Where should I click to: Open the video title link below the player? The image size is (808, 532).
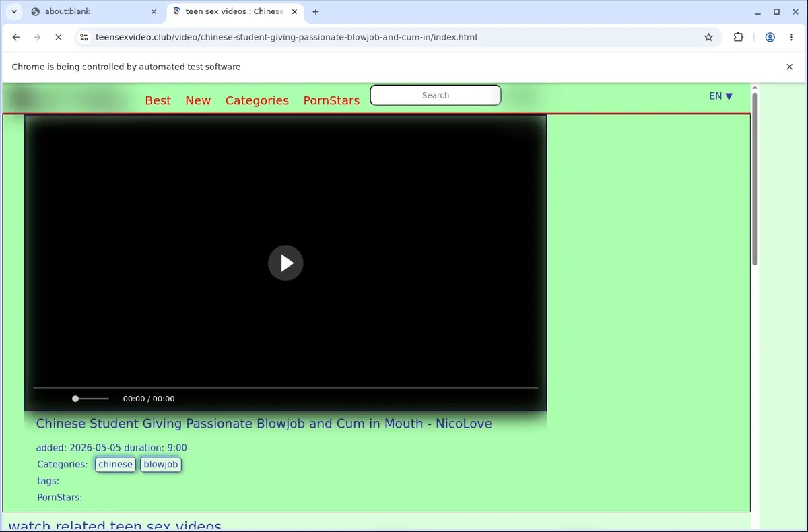[264, 424]
